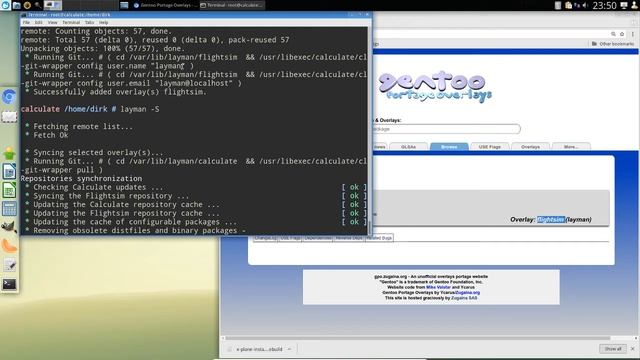The height and width of the screenshot is (360, 640).
Task: Launch the mail client from the dock
Action: point(9,117)
